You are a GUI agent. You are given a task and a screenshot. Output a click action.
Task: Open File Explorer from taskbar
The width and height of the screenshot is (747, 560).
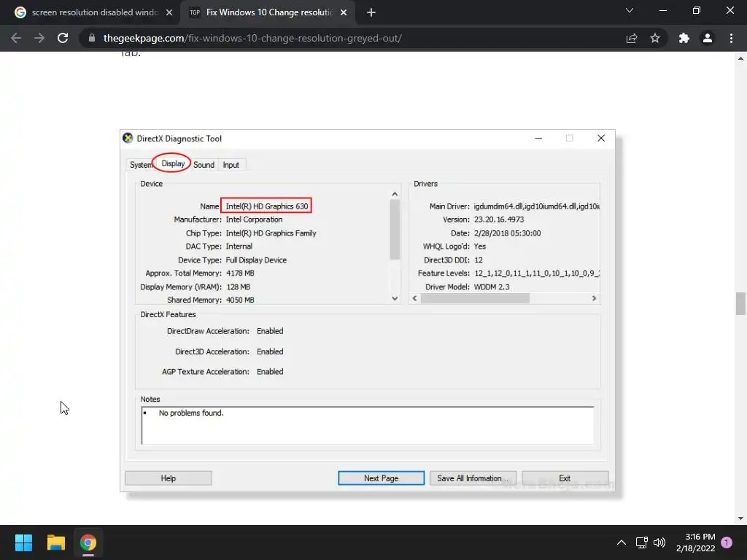55,542
